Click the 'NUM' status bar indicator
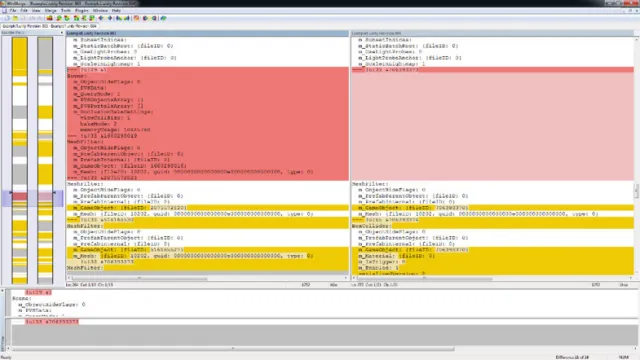The width and height of the screenshot is (640, 360). (624, 357)
